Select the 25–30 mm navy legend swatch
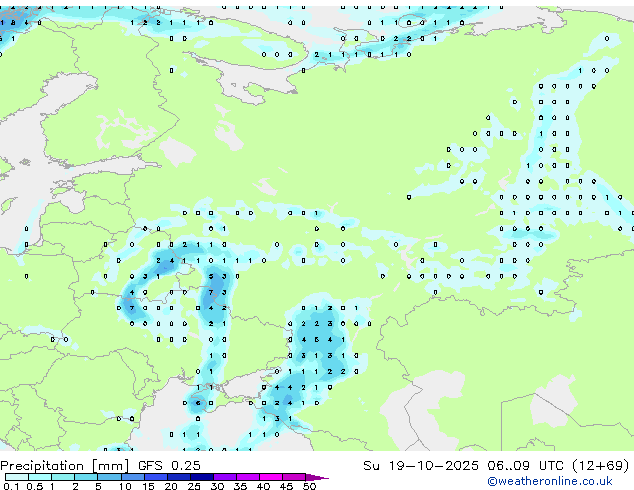Image resolution: width=634 pixels, height=490 pixels. [202, 477]
